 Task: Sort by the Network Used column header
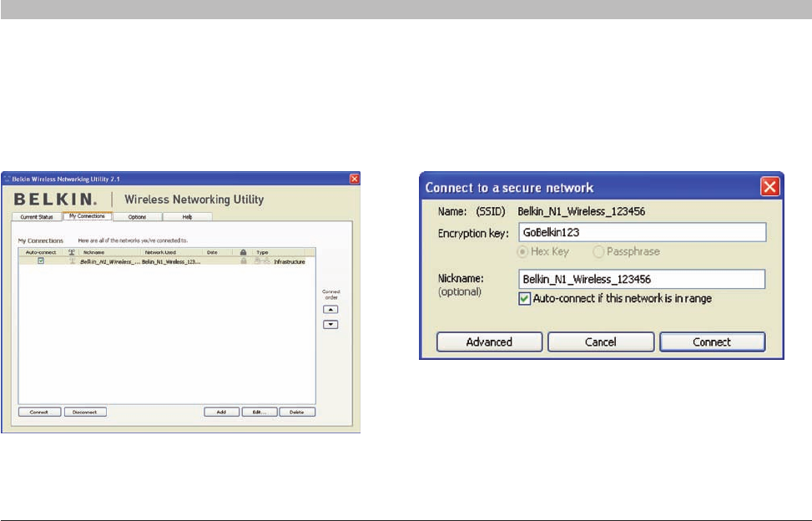(x=160, y=252)
